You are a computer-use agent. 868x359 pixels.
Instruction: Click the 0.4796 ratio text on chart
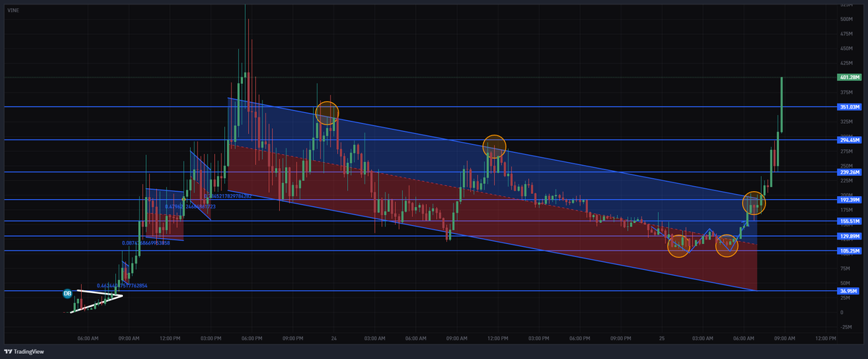click(190, 206)
